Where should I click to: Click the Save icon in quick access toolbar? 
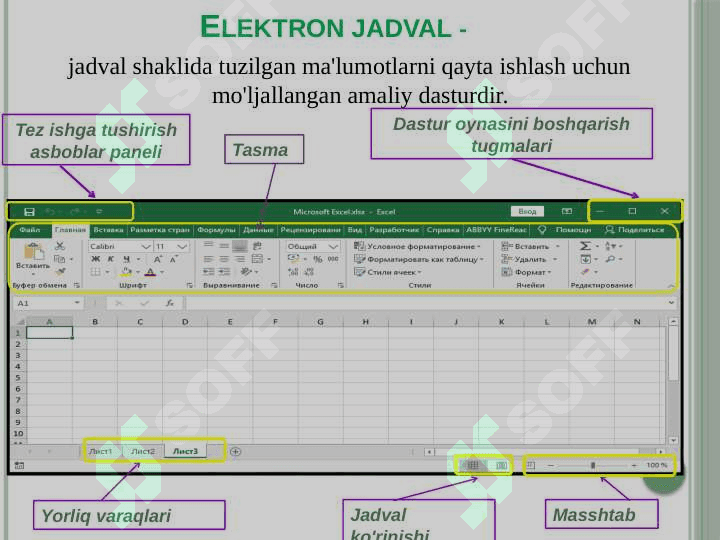[x=29, y=212]
